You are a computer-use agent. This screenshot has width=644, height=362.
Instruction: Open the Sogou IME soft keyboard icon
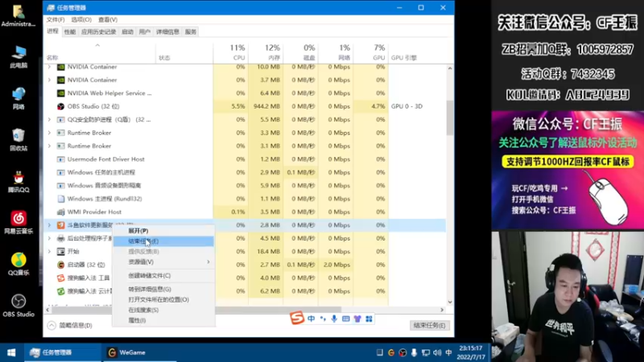pyautogui.click(x=346, y=319)
